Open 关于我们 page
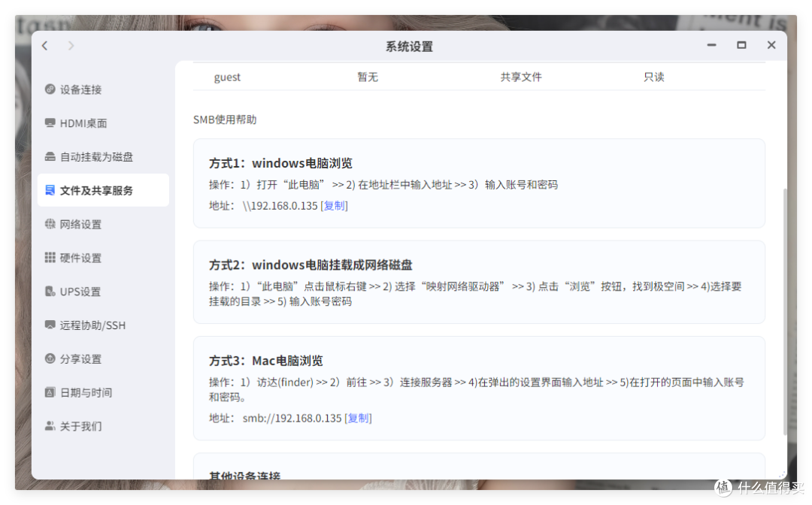 click(x=103, y=426)
